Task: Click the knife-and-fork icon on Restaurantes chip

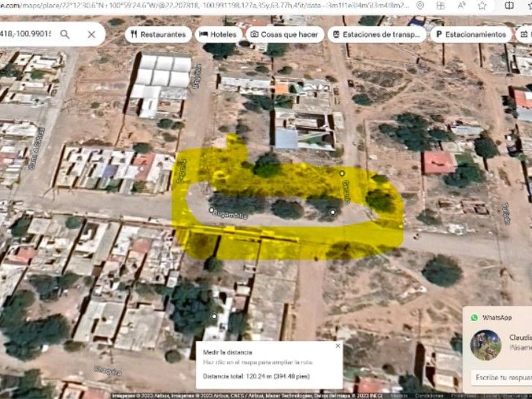Action: [x=134, y=34]
